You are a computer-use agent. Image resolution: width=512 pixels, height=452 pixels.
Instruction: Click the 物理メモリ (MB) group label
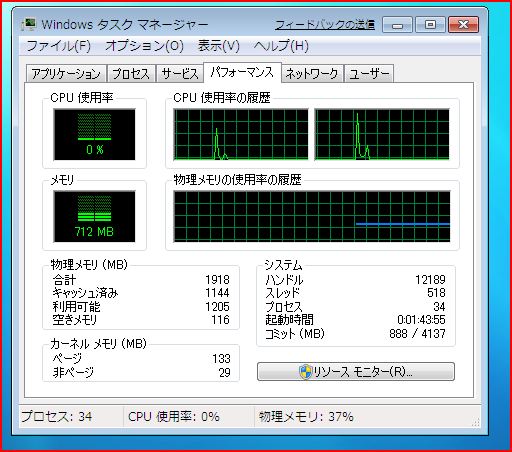point(89,265)
